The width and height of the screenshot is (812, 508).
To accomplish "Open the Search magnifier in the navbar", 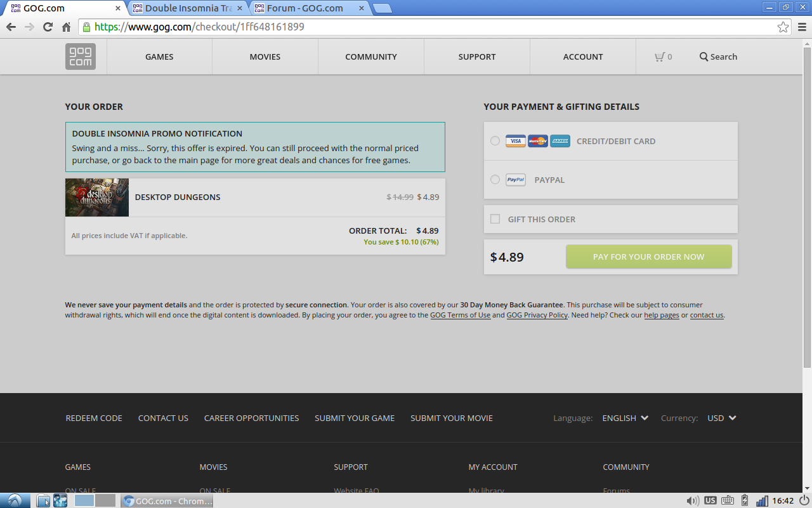I will pyautogui.click(x=704, y=57).
